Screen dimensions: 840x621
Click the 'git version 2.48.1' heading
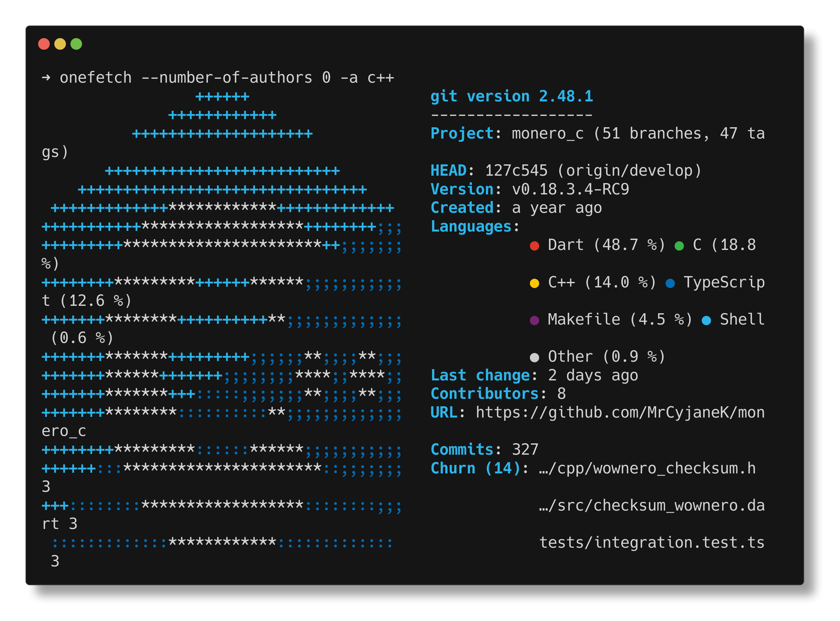click(x=512, y=97)
